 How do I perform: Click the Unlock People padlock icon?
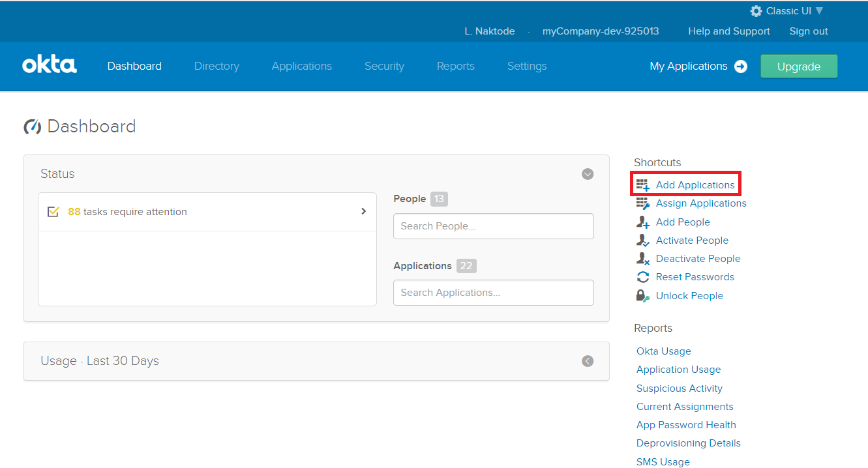tap(643, 296)
